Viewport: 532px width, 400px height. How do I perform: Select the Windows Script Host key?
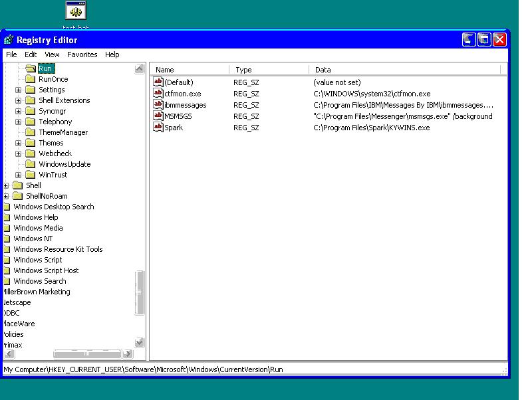click(46, 270)
